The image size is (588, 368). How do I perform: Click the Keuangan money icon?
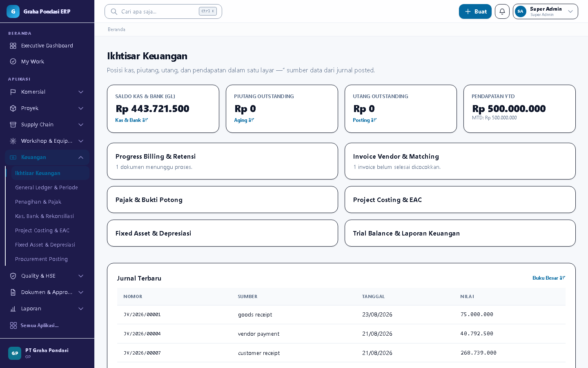pyautogui.click(x=13, y=157)
